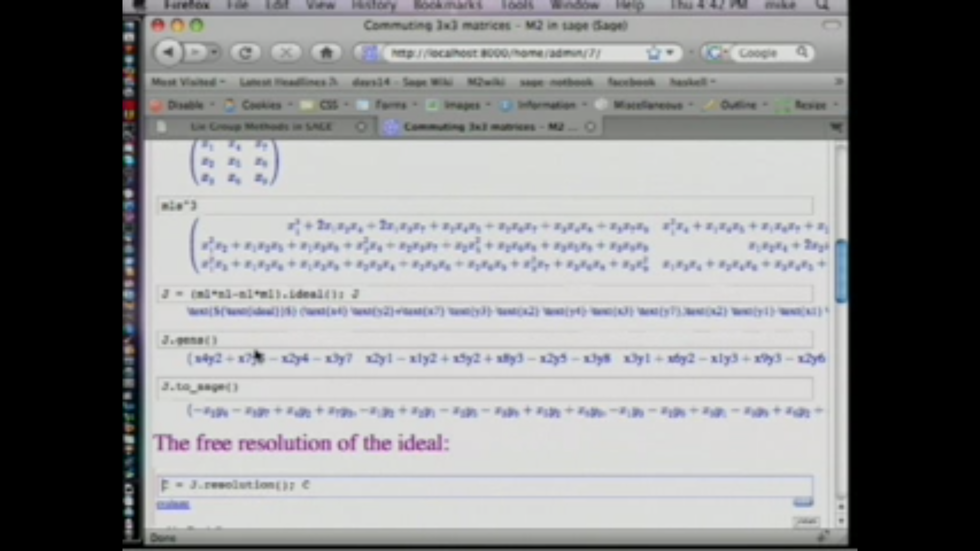Click the browser Back arrow button
Image resolution: width=980 pixels, height=551 pixels.
tap(168, 53)
